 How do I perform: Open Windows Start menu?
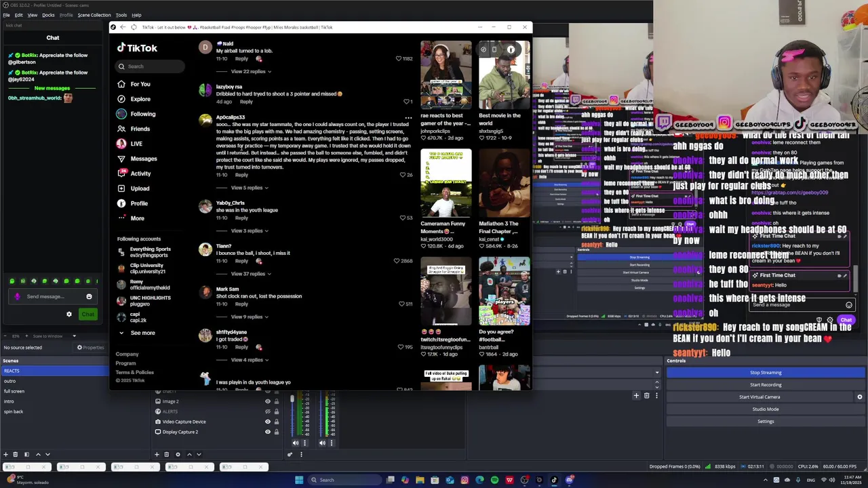(298, 480)
